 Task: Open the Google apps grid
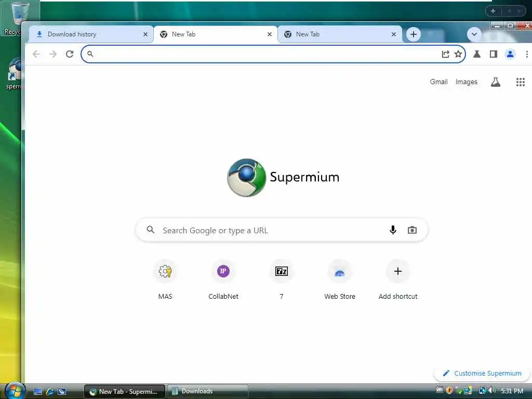coord(521,82)
